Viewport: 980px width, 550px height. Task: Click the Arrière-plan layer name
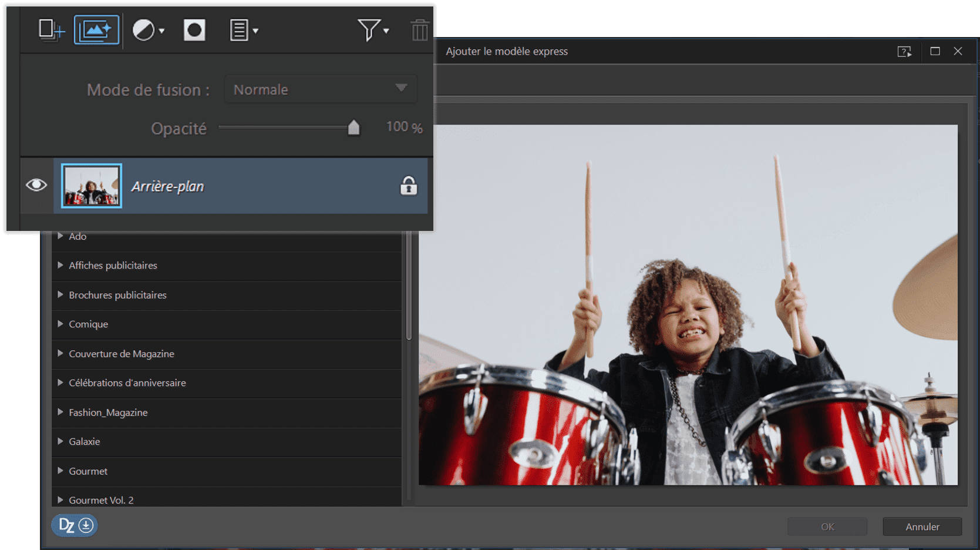tap(167, 186)
